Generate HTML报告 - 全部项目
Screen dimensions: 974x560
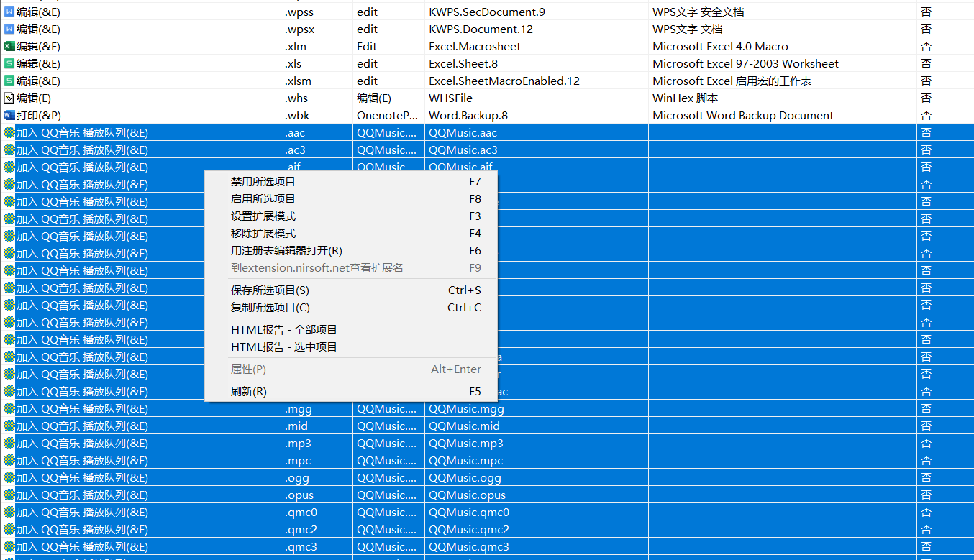coord(283,330)
